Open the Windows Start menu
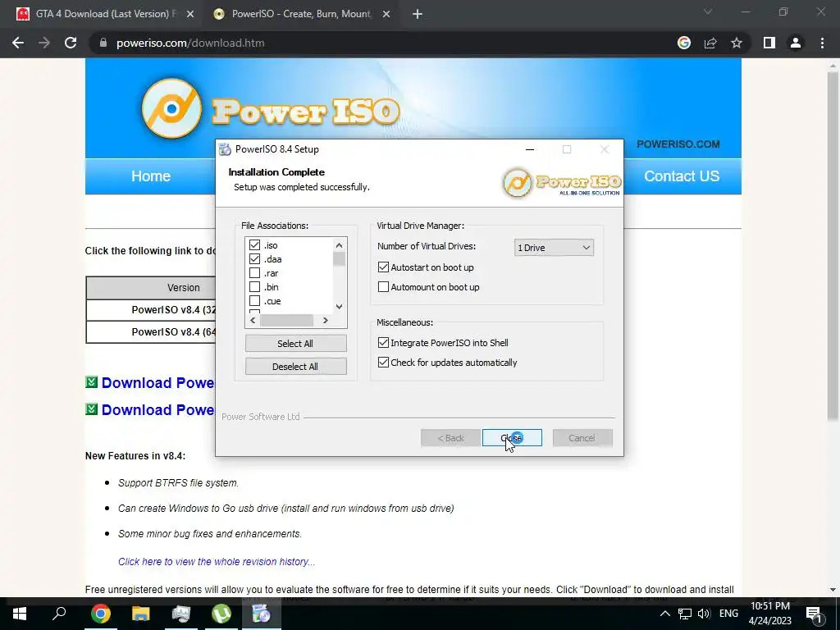The width and height of the screenshot is (840, 630). 20,614
